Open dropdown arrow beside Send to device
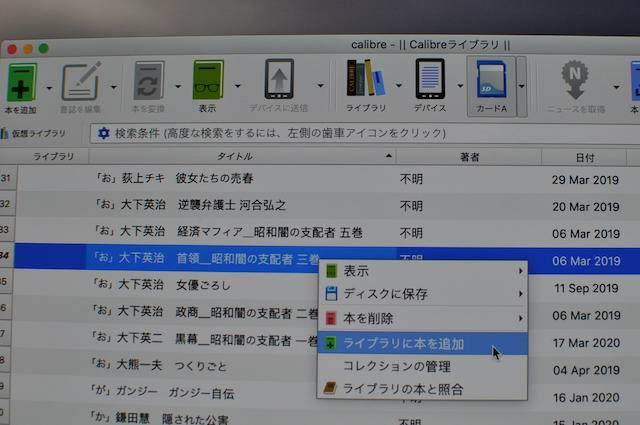The image size is (640, 425). 320,85
